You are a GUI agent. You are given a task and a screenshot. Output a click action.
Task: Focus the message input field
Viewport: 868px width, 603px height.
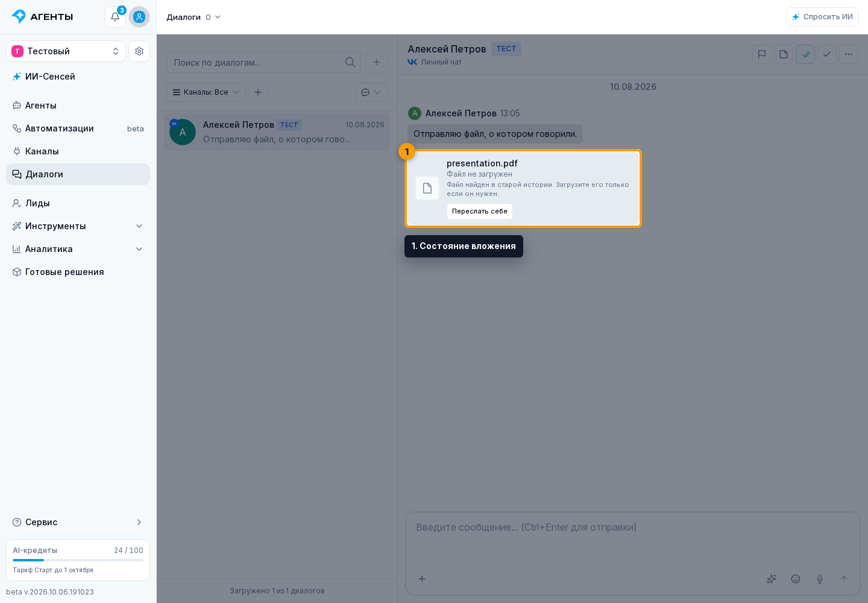tap(633, 528)
